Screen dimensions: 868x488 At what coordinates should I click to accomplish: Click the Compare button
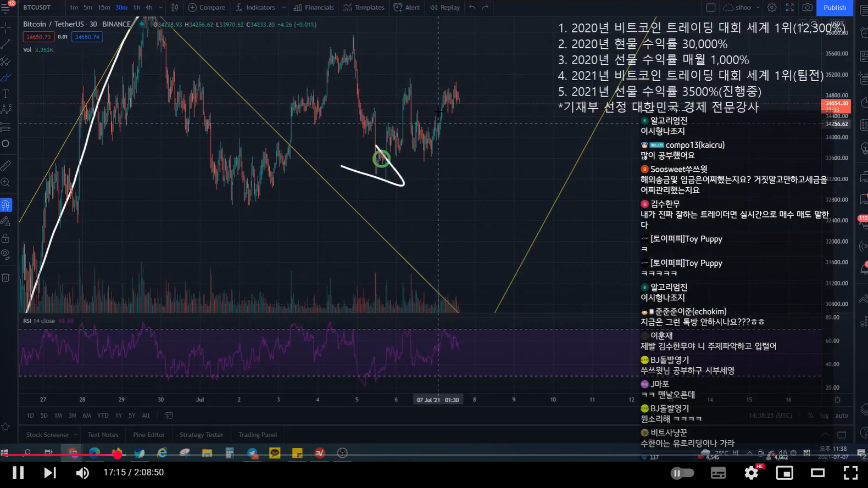[x=207, y=8]
